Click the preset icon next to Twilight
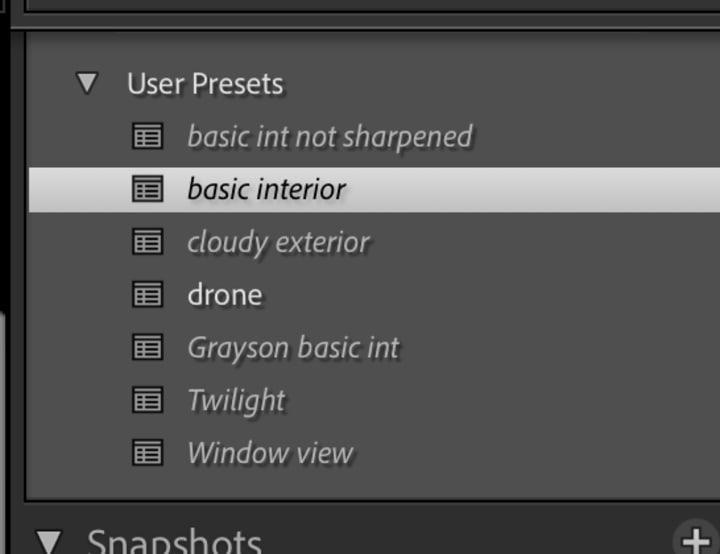Image resolution: width=720 pixels, height=554 pixels. (148, 401)
